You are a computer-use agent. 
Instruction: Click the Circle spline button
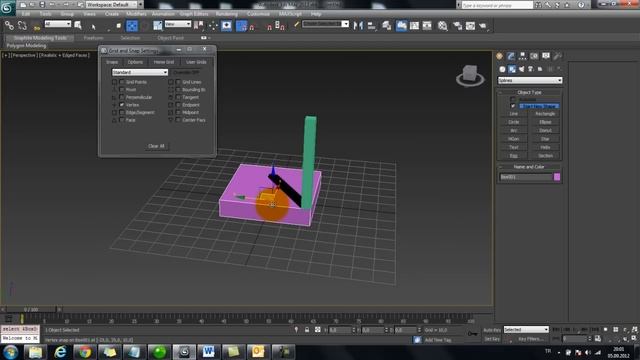tap(514, 122)
